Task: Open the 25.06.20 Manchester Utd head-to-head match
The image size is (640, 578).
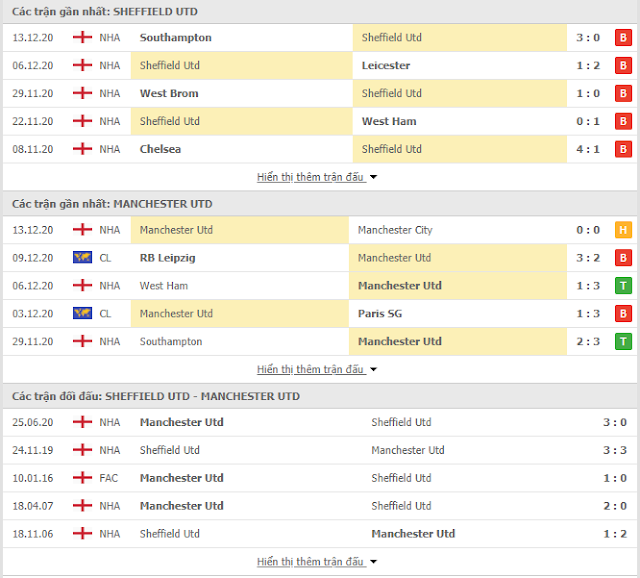Action: point(320,422)
